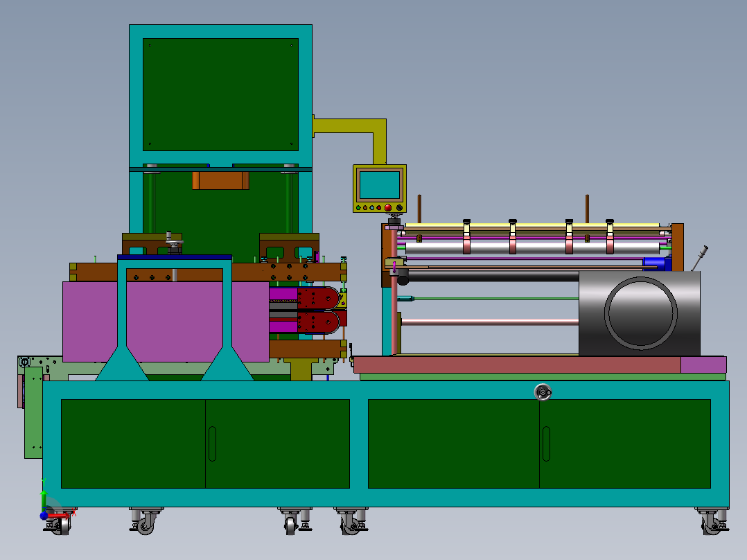Select the dark blue strip atop teal gantry

[175, 257]
